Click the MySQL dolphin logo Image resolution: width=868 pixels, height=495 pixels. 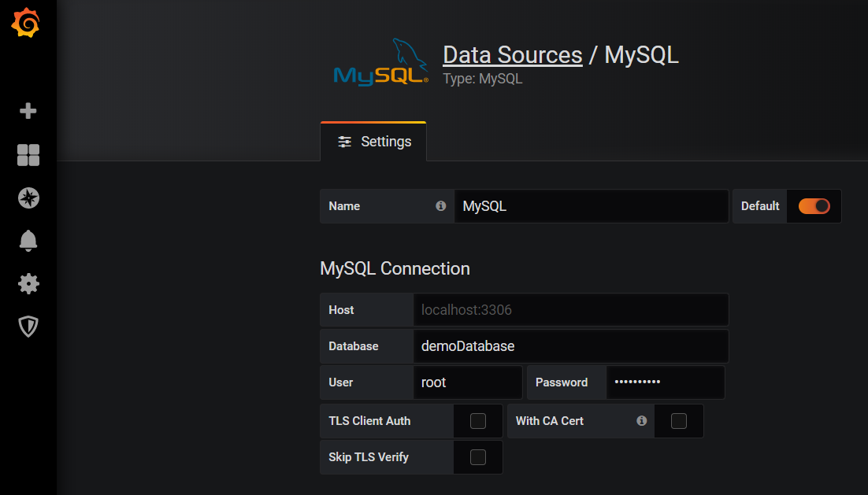point(380,61)
